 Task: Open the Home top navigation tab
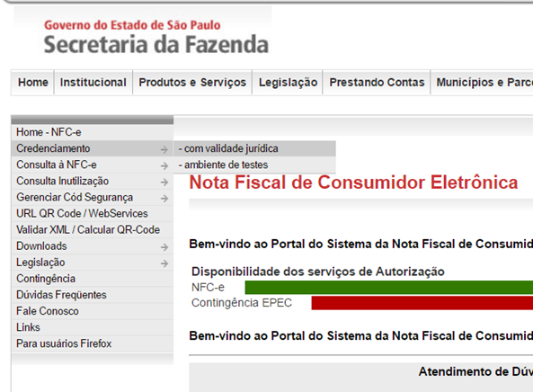(x=33, y=83)
